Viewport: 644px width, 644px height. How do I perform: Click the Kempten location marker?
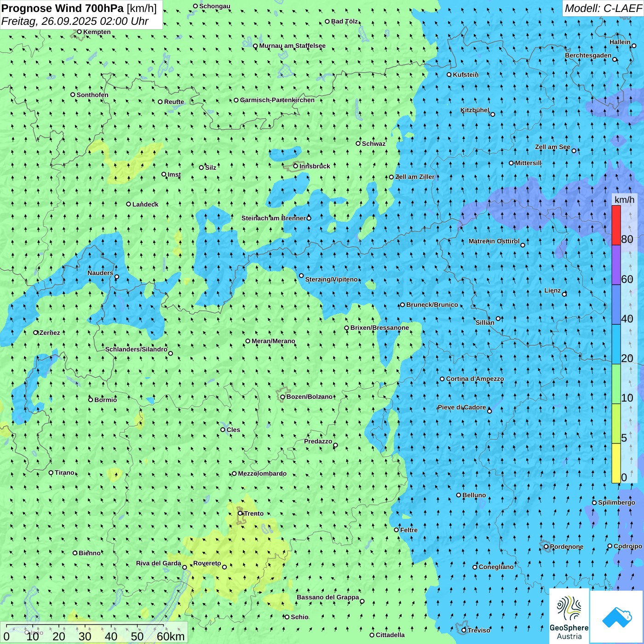(x=79, y=32)
